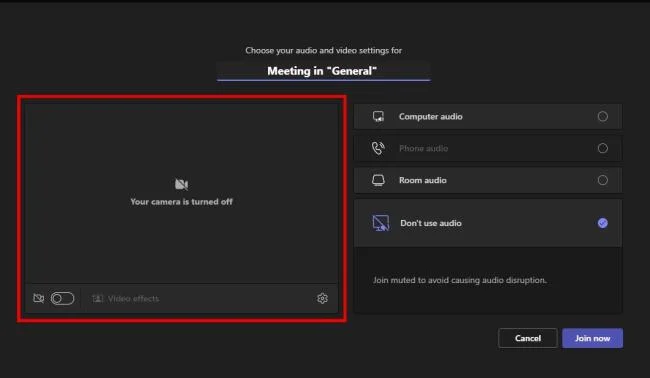Click the crossed camera icon in preview
This screenshot has height=378, width=650.
tap(181, 184)
